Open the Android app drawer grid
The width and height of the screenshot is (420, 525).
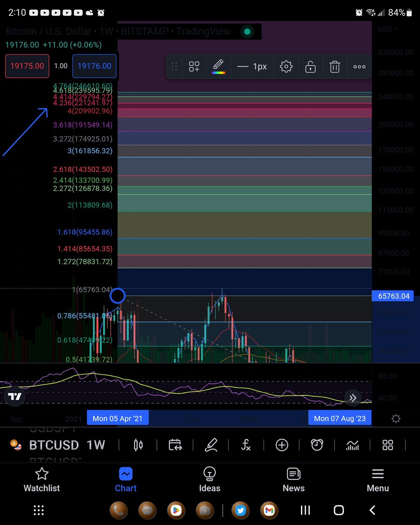[39, 510]
